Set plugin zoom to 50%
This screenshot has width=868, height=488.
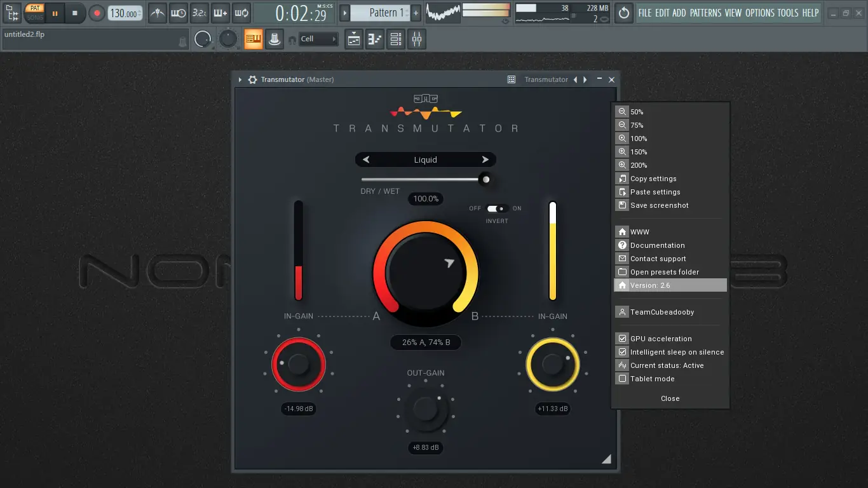point(670,112)
